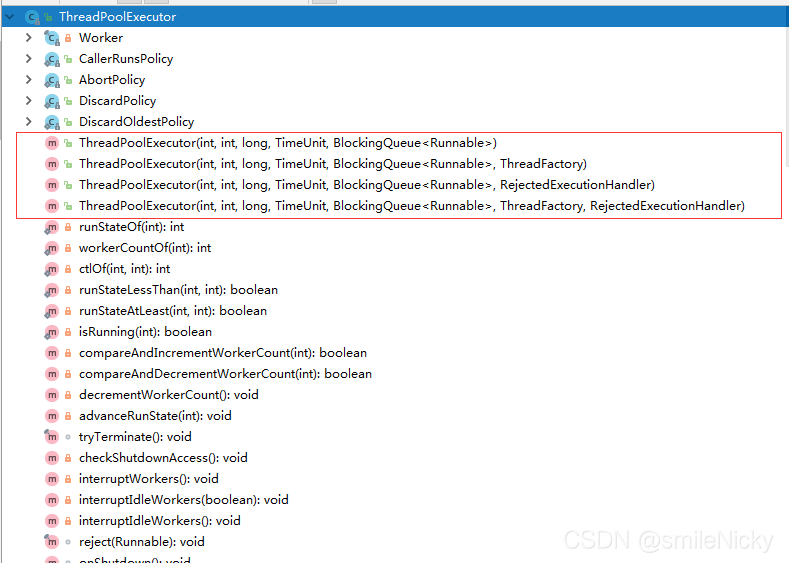Click method icon of ctlOf(int, int)
This screenshot has height=563, width=789.
52,269
